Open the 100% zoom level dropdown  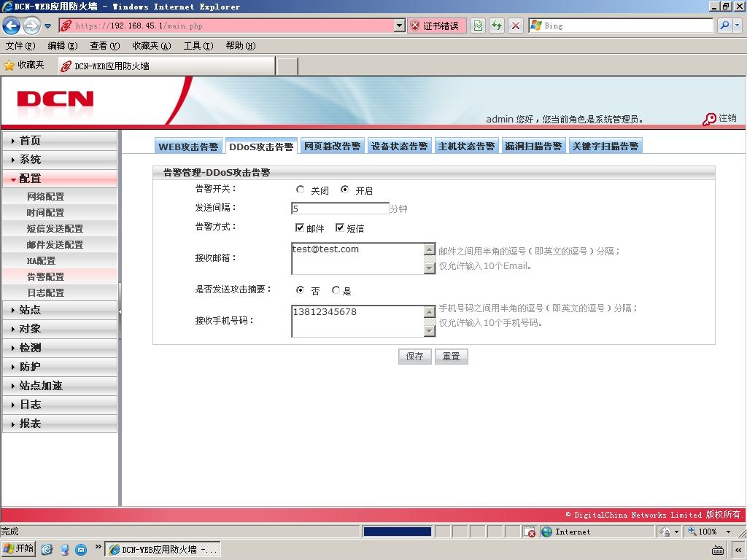point(728,532)
